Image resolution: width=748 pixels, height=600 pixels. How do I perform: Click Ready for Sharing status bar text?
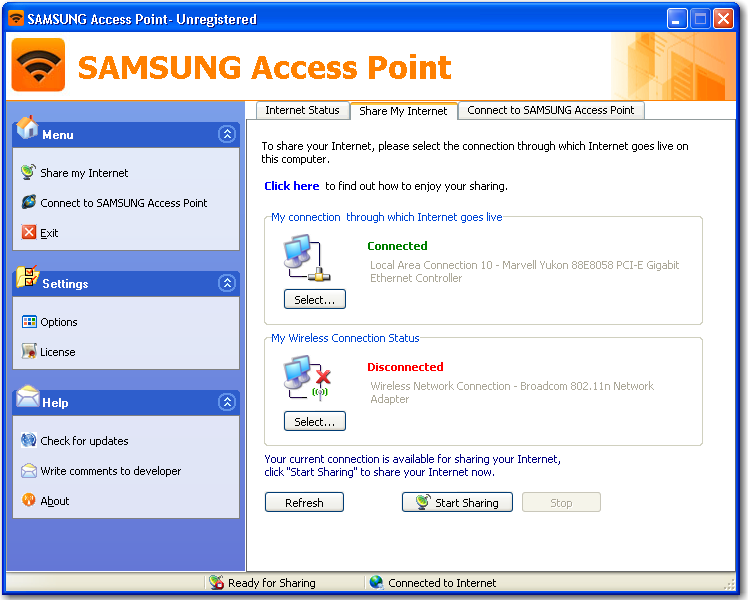(x=272, y=583)
